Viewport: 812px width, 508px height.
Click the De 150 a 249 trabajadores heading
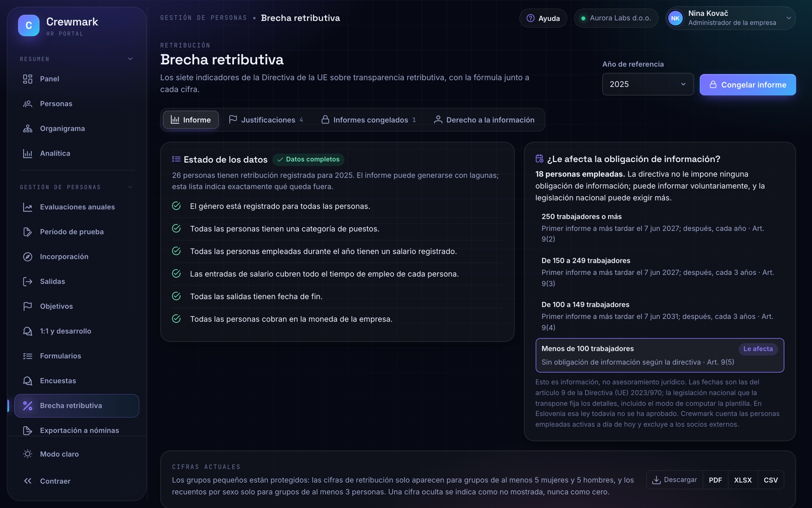click(586, 261)
